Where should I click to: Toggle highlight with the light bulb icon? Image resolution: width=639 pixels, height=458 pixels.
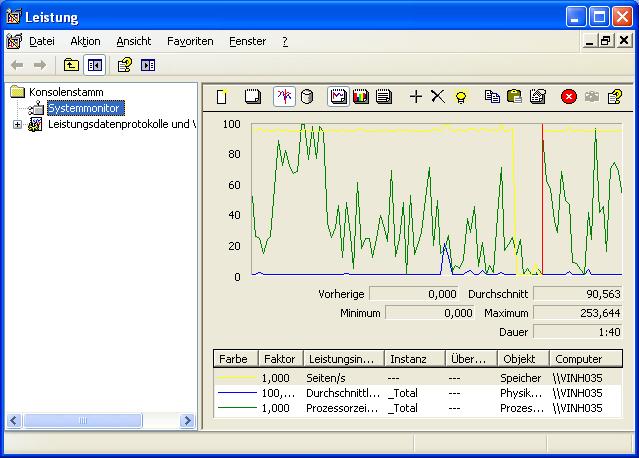[461, 97]
